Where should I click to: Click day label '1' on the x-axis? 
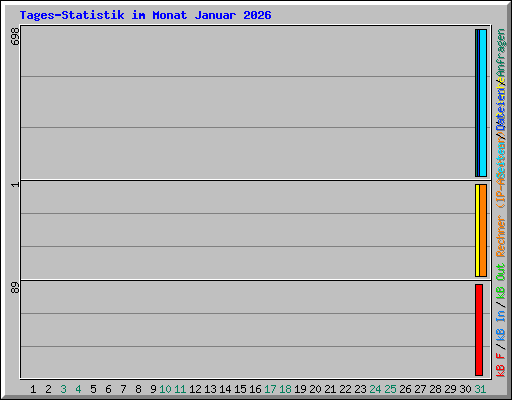point(33,389)
